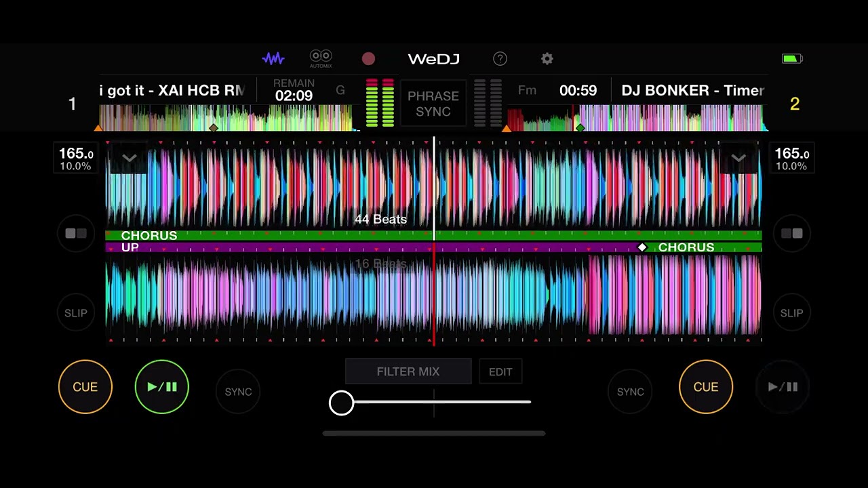Open the EDIT option

pyautogui.click(x=500, y=371)
